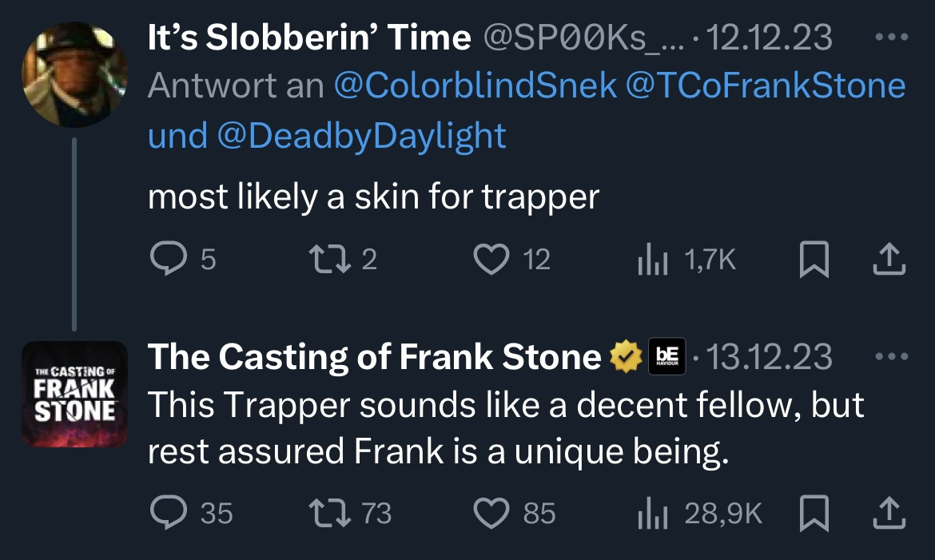Reply to the trapper skin tweet
935x560 pixels.
click(166, 259)
